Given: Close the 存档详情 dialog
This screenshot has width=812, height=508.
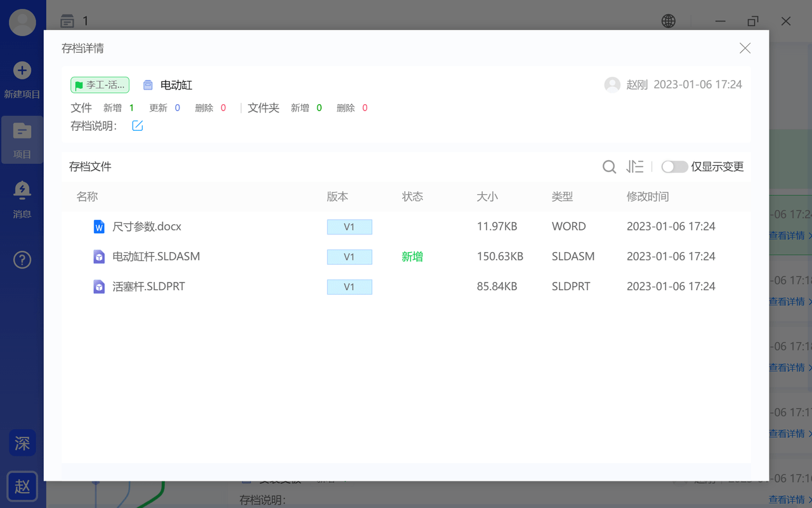Looking at the screenshot, I should click(745, 48).
